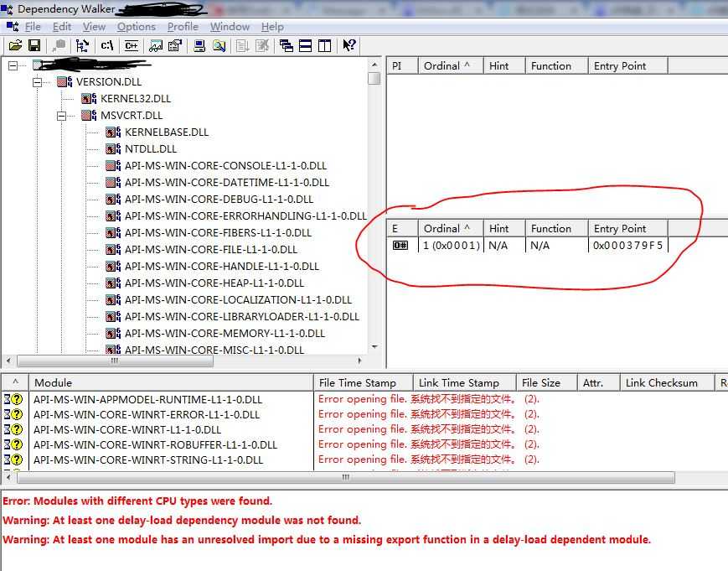Sort imports by PI column header
This screenshot has height=571, width=728.
402,66
